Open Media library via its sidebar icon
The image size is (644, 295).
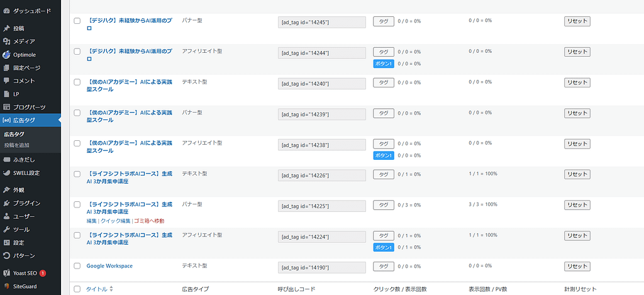(x=6, y=42)
